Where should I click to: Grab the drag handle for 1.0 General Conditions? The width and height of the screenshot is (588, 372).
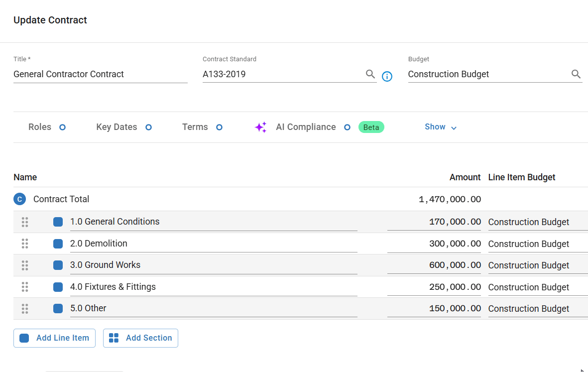click(x=25, y=222)
